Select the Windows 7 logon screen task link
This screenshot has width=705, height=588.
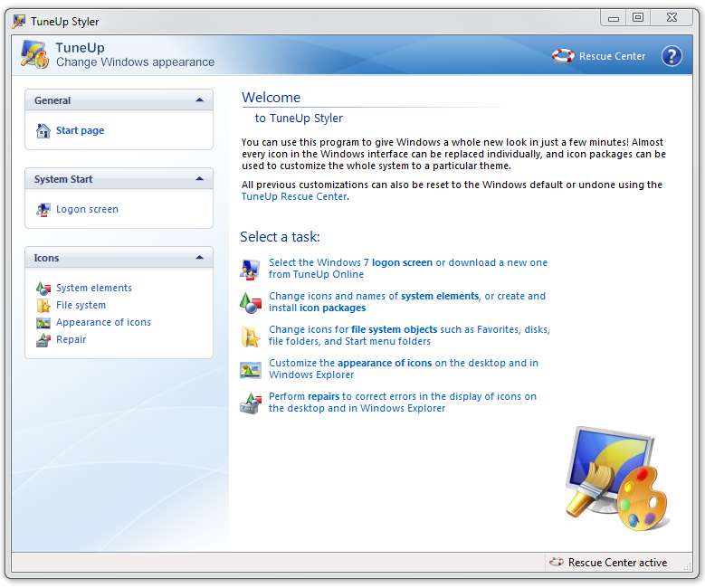click(408, 269)
